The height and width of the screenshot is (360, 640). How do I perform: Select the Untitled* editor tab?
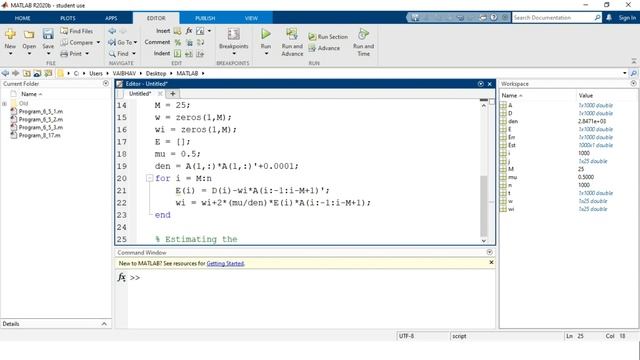tap(140, 93)
